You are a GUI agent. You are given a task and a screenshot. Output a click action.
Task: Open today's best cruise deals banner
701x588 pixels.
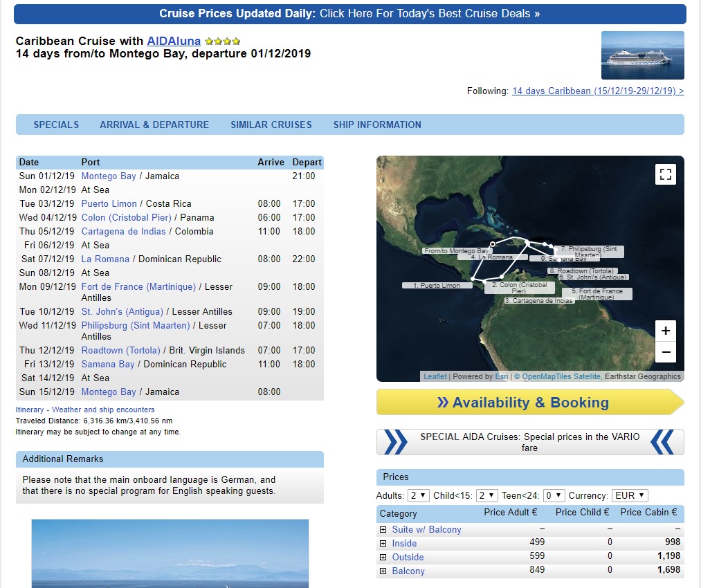click(x=350, y=14)
